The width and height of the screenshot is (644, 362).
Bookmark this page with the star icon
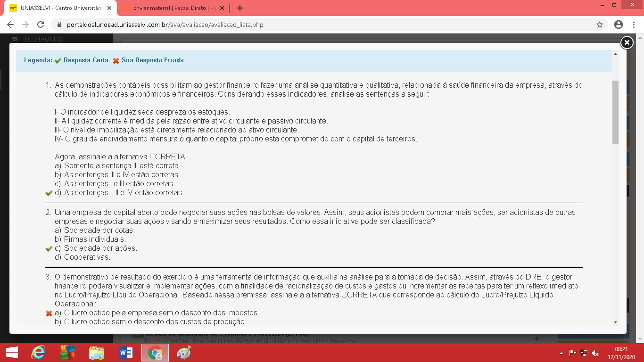[x=599, y=25]
